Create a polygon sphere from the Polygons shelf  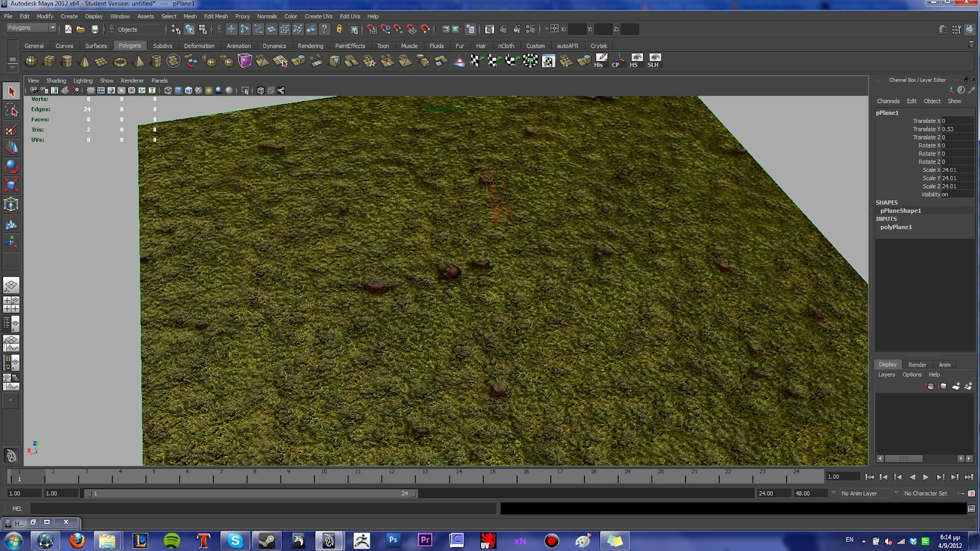(32, 61)
